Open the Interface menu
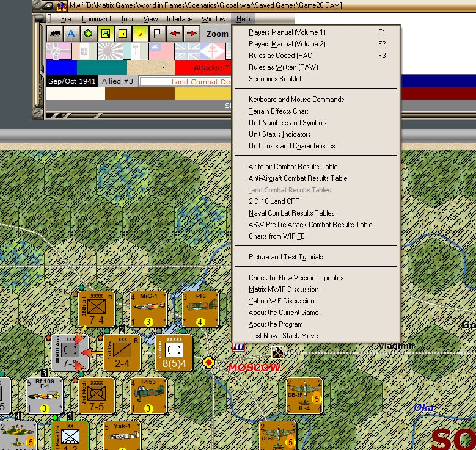The width and height of the screenshot is (476, 450). pyautogui.click(x=180, y=19)
